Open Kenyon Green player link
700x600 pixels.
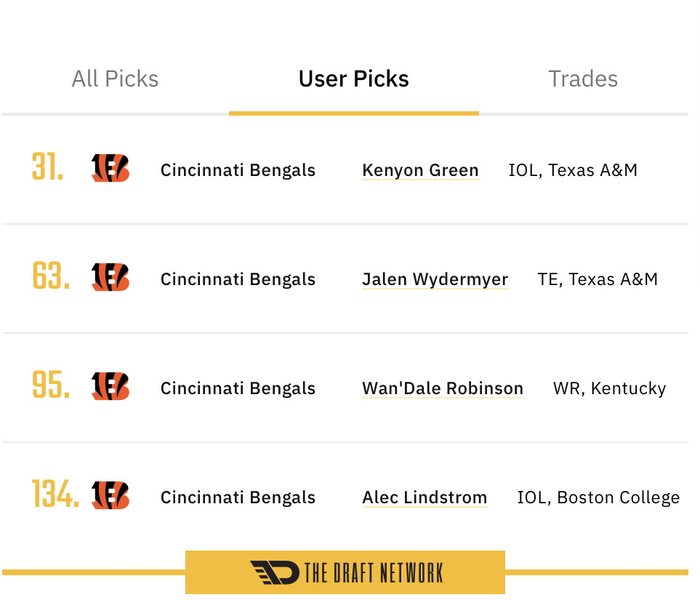421,170
